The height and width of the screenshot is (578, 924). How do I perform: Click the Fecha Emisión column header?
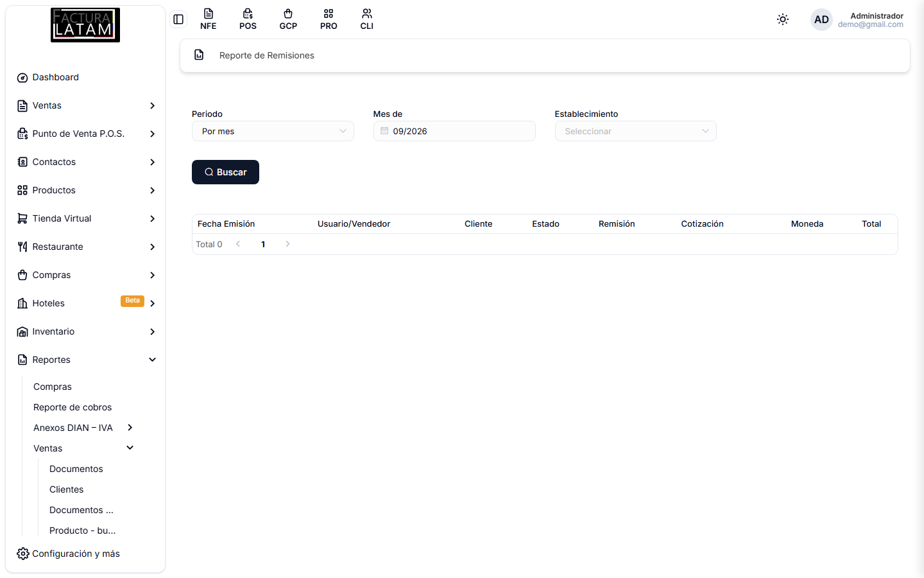[x=227, y=223]
